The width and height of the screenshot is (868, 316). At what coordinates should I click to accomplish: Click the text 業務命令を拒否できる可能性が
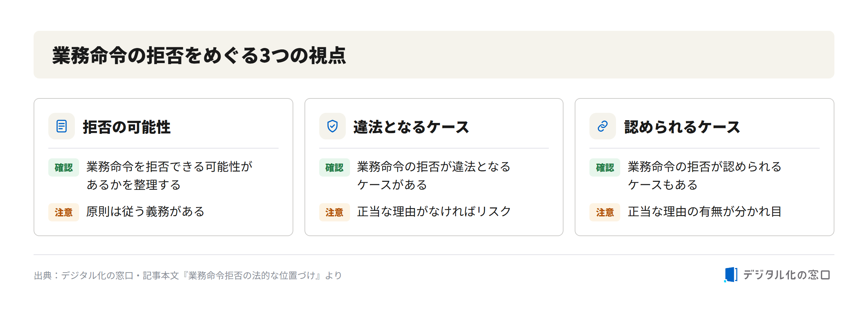pyautogui.click(x=169, y=167)
